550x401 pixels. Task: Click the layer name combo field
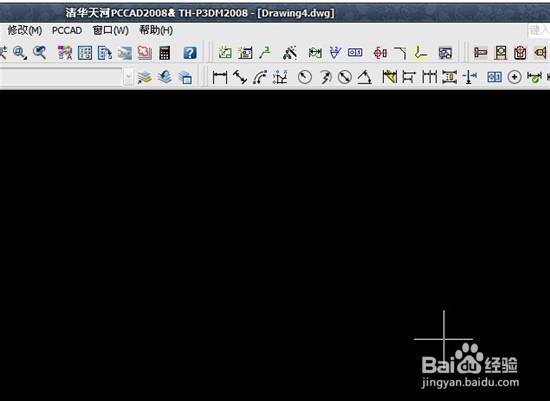pyautogui.click(x=61, y=77)
